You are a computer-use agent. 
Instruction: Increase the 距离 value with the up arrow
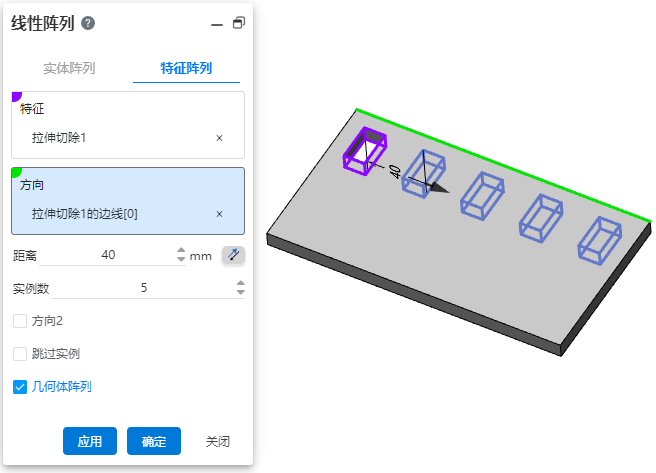coord(181,250)
